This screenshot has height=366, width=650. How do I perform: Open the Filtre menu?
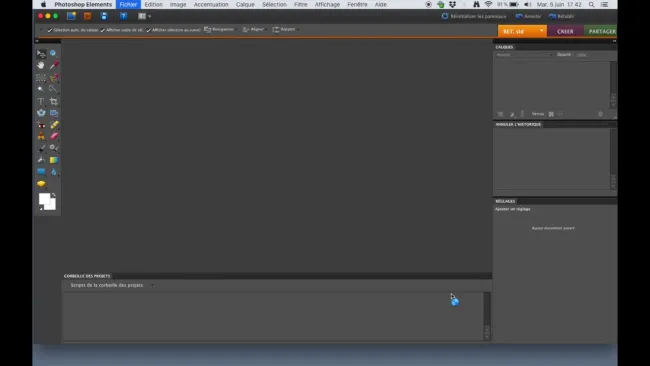301,5
